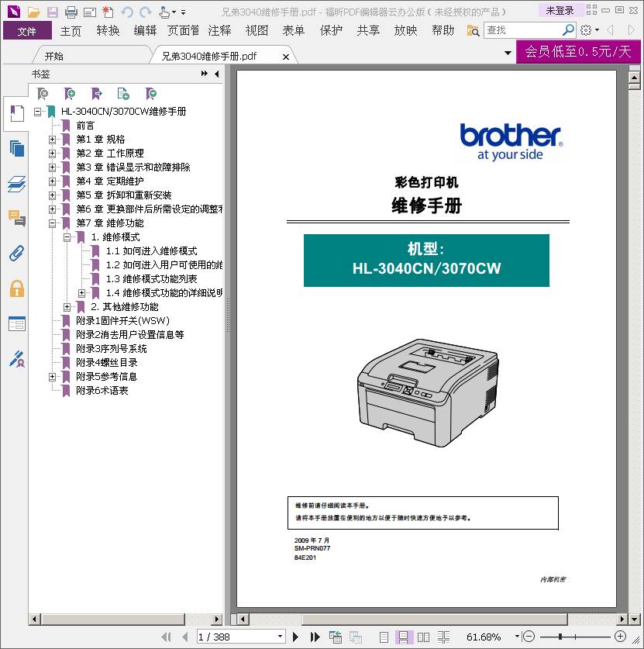Open a file with the folder icon
Viewport: 644px width, 649px height.
(33, 12)
